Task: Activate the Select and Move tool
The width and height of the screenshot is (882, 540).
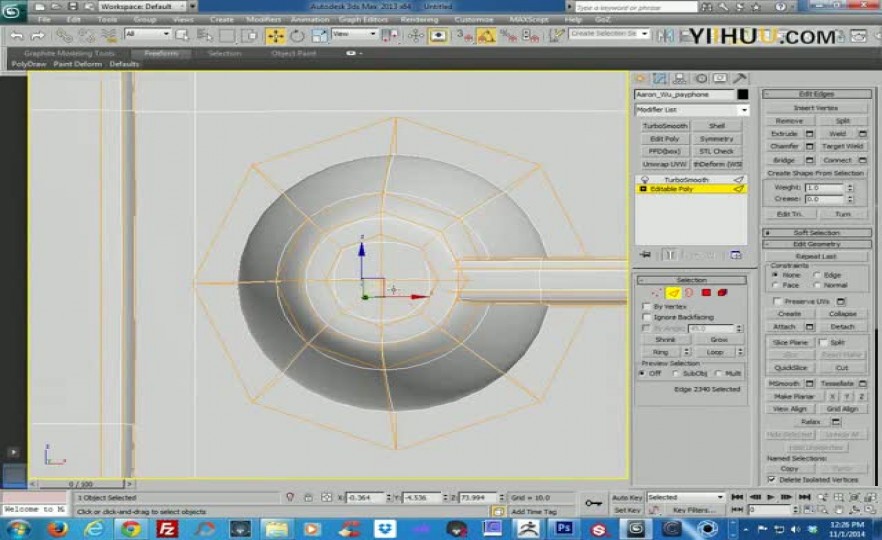Action: 276,36
